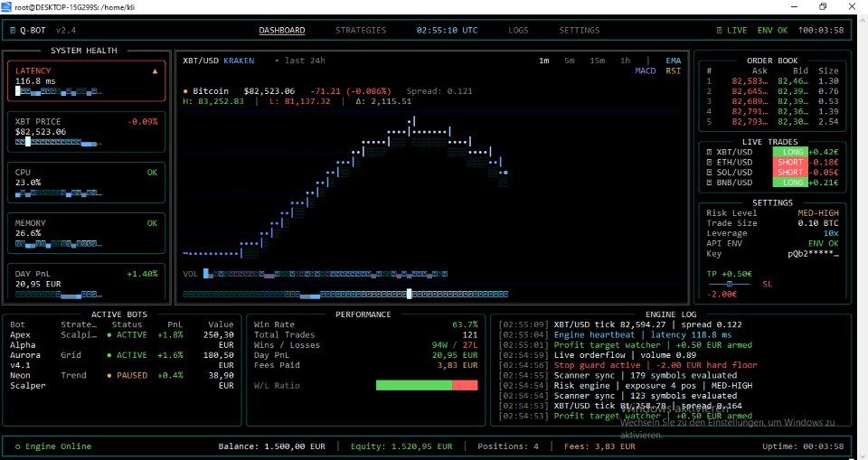Click the Bitcoin bullet marker in chart header
This screenshot has width=868, height=460.
(x=185, y=91)
